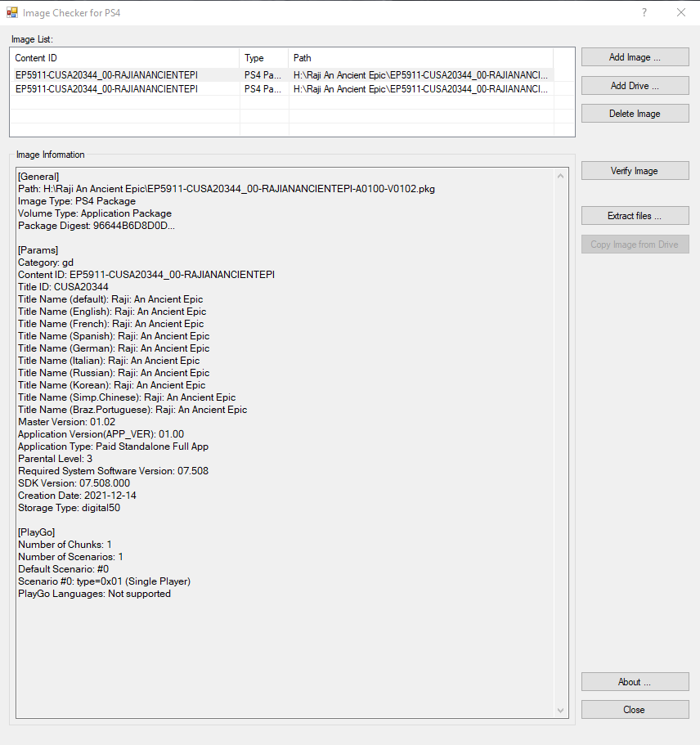
Task: Open the Extract files ... dialog
Action: click(635, 216)
